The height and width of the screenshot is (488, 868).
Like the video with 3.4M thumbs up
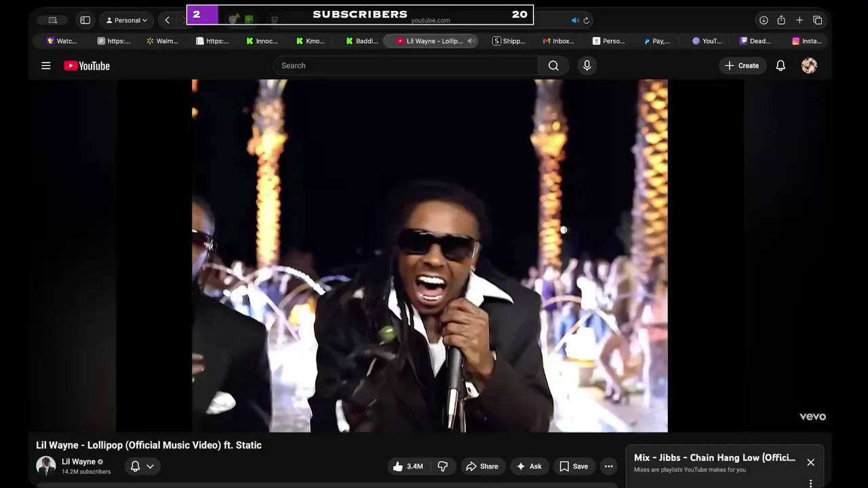[408, 466]
